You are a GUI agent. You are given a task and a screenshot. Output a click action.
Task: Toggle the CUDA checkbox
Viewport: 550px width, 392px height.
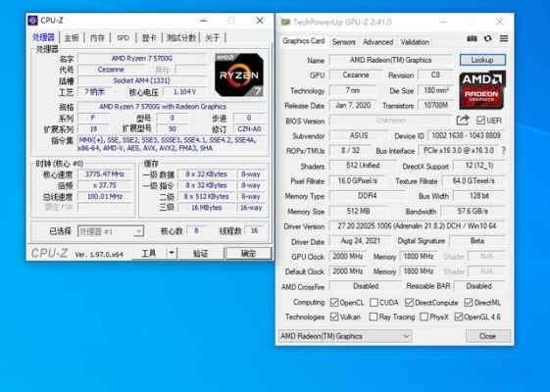[374, 302]
